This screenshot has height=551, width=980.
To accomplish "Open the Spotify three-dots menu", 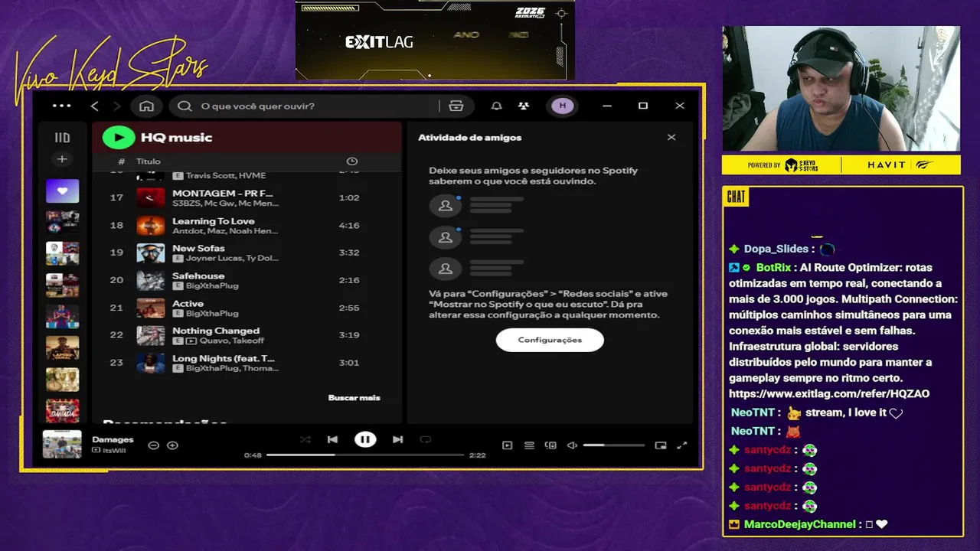I will pos(61,106).
